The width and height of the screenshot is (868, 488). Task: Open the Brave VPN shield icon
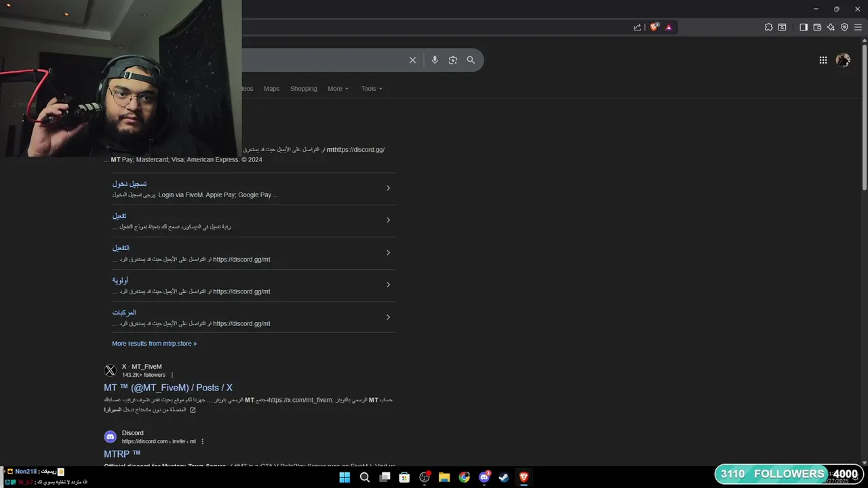click(844, 27)
